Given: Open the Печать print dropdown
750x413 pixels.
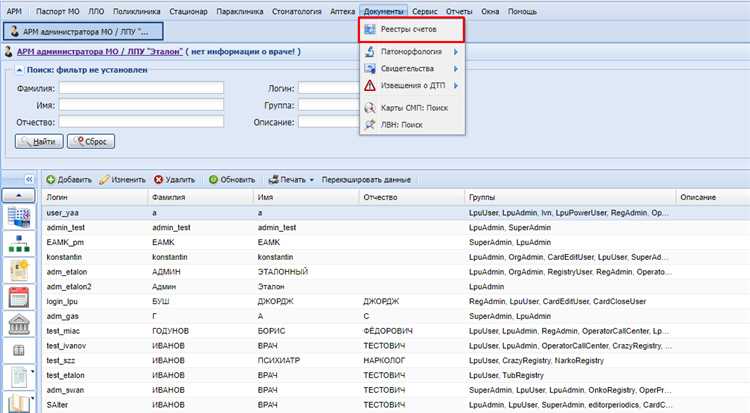Looking at the screenshot, I should point(291,180).
